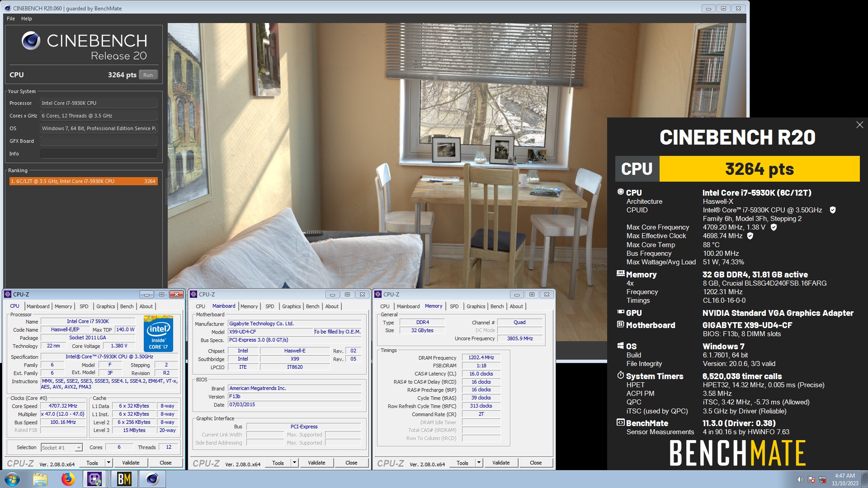Switch to BenchMate via BM taskbar icon

pyautogui.click(x=124, y=479)
